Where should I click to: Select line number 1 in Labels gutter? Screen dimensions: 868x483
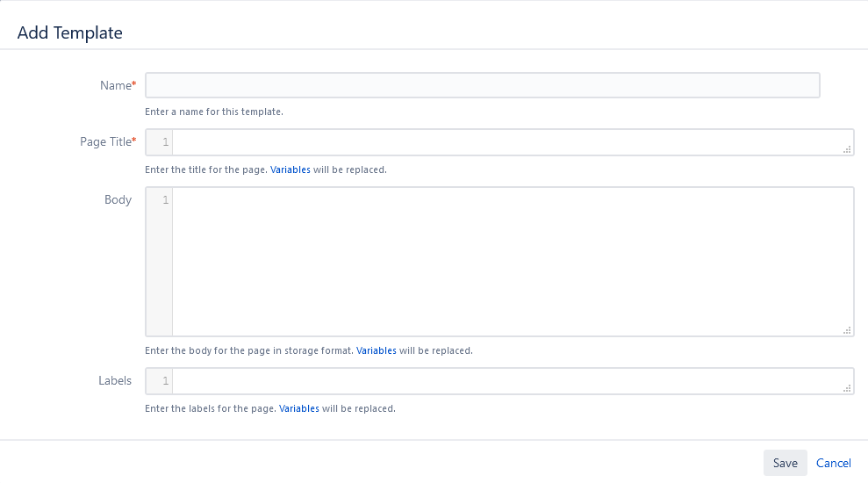point(165,381)
